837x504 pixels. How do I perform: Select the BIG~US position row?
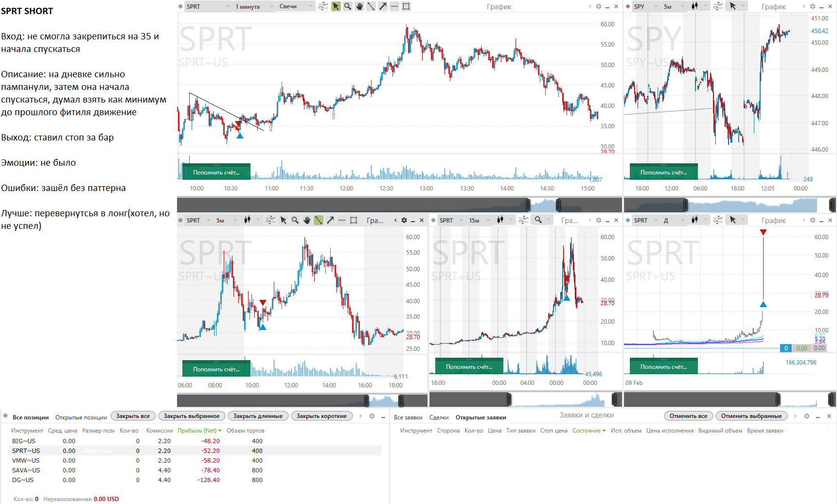click(196, 441)
